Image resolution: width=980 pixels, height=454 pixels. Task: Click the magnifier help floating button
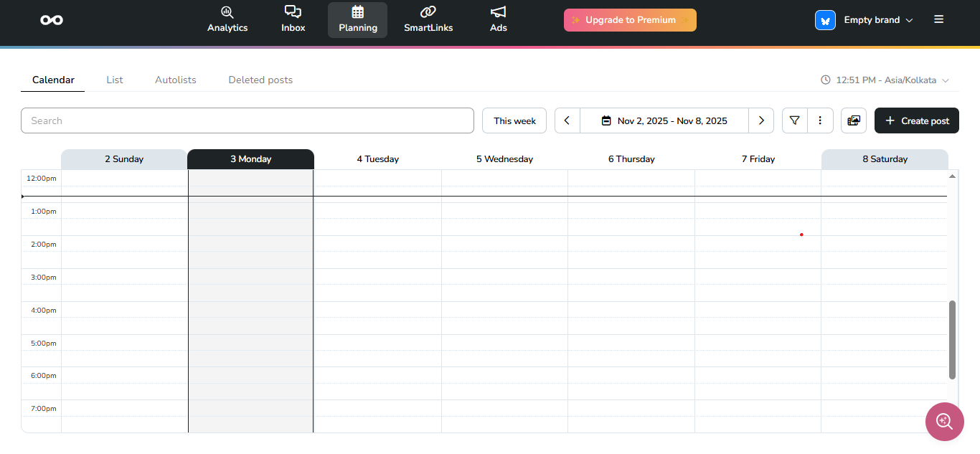(x=944, y=422)
